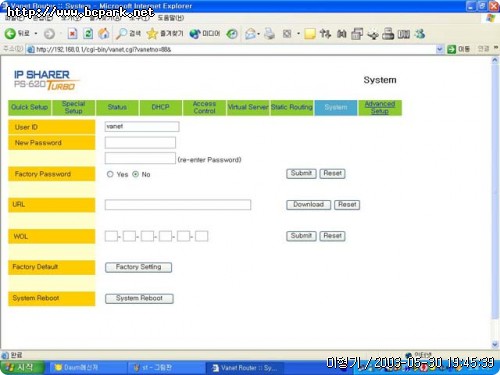The width and height of the screenshot is (500, 375).
Task: Click the green Go arrow beside address bar
Action: coord(451,49)
